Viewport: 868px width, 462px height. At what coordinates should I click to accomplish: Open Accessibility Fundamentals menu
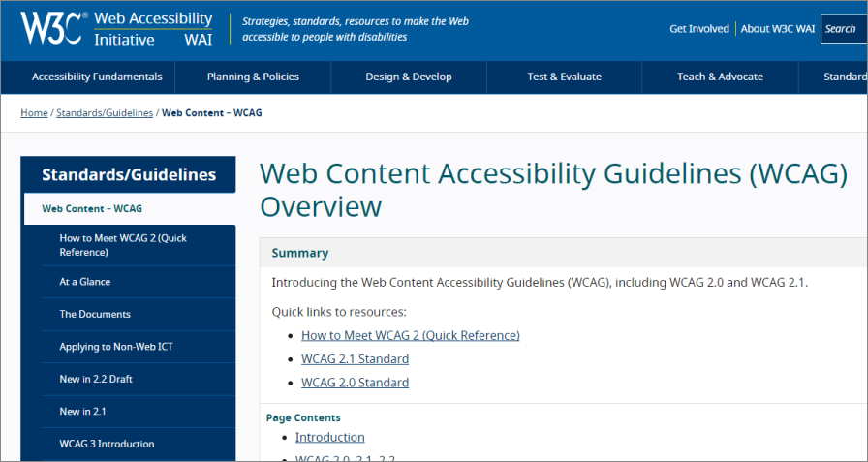[97, 77]
